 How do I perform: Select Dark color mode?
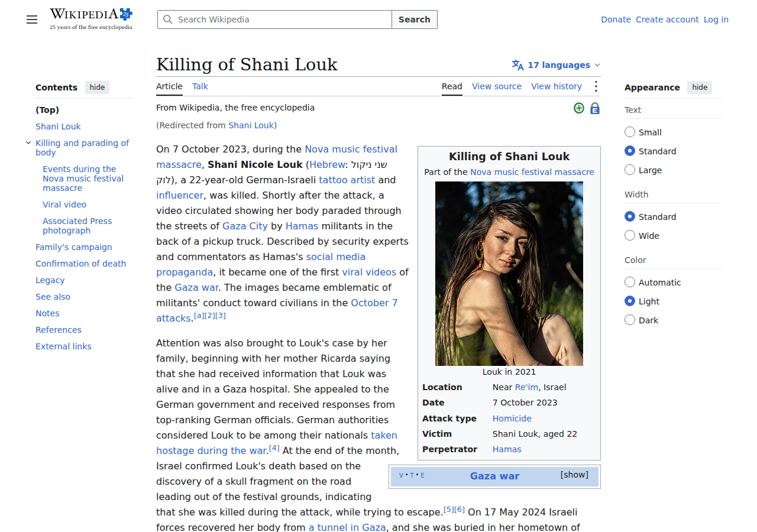click(x=630, y=320)
